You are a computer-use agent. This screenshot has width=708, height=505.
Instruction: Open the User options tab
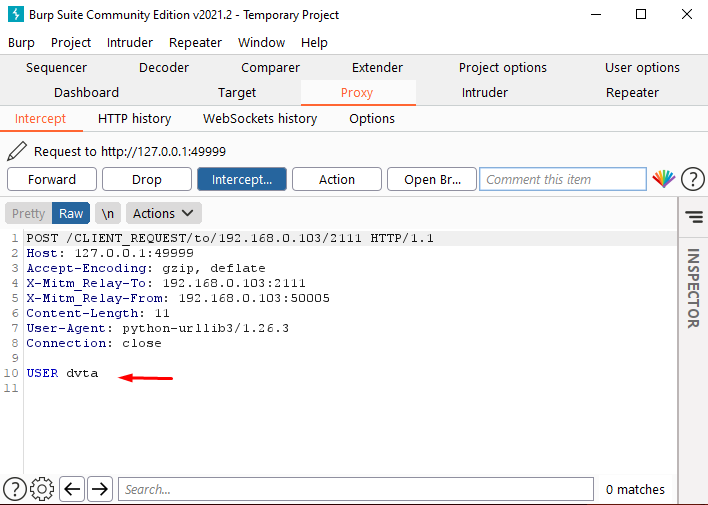[x=643, y=68]
